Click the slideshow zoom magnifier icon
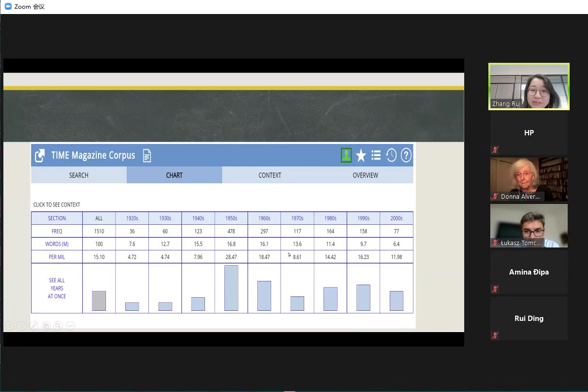The width and height of the screenshot is (588, 392). 58,326
